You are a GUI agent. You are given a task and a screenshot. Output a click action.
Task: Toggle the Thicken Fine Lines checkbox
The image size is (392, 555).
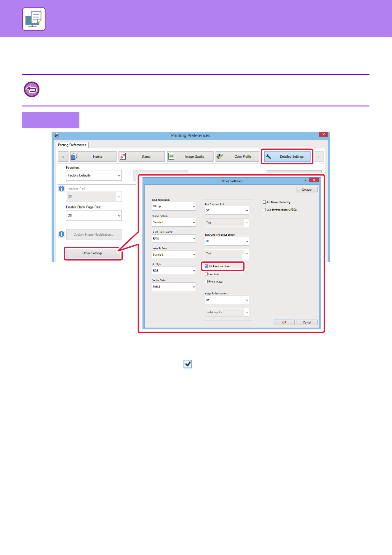point(206,266)
